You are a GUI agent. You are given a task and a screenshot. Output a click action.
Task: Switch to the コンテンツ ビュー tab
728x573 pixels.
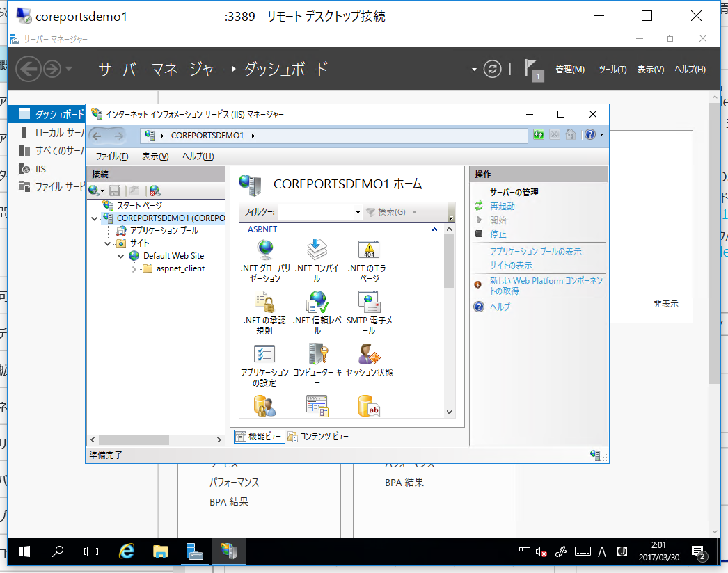[x=318, y=437]
